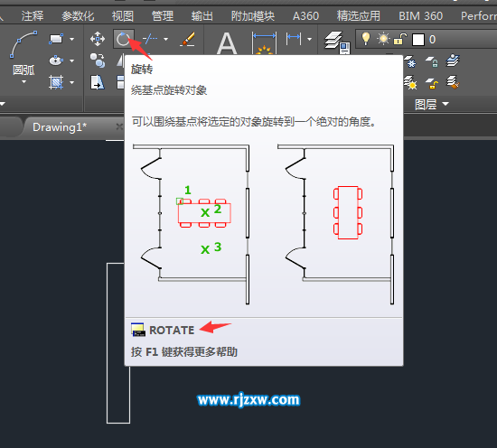
Task: Expand the draw panel bottom arrow
Action: pyautogui.click(x=3, y=104)
